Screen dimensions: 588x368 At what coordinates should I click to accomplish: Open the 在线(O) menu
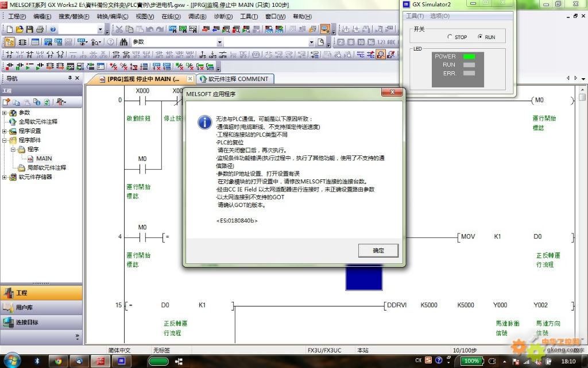[x=171, y=17]
